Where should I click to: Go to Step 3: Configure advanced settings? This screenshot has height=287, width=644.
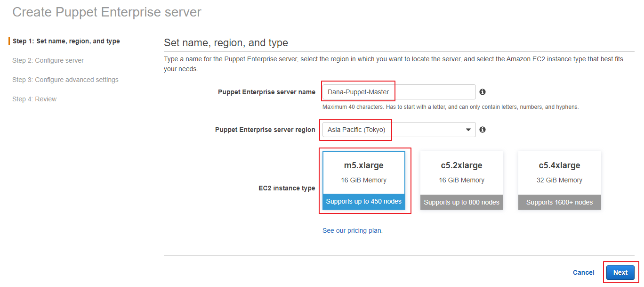[x=65, y=80]
